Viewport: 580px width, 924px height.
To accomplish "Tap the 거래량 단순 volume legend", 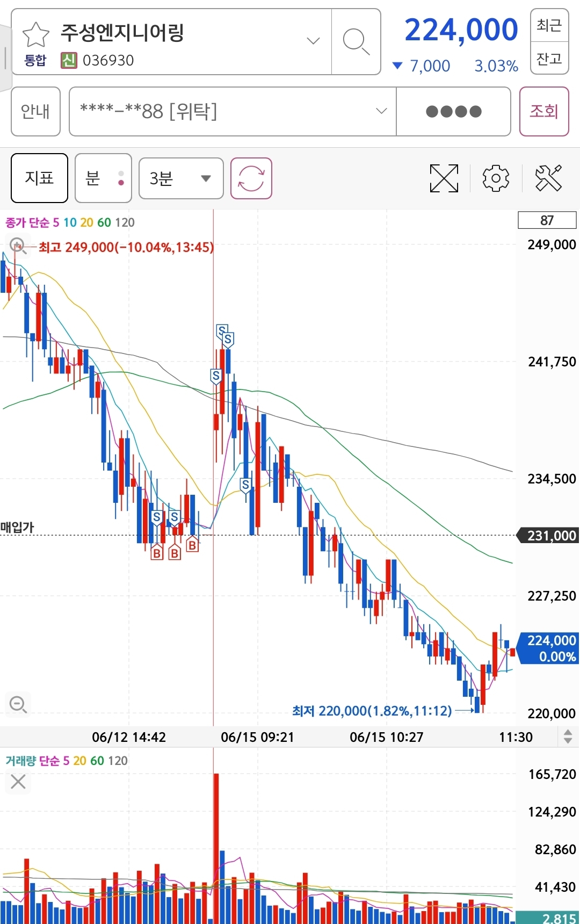I will pos(67,761).
